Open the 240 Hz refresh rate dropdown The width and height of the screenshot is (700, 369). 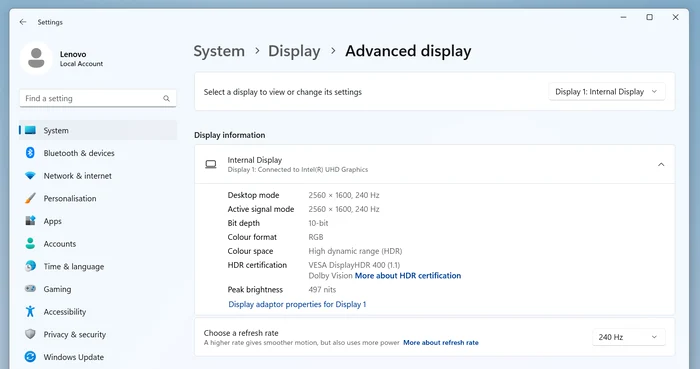point(629,337)
